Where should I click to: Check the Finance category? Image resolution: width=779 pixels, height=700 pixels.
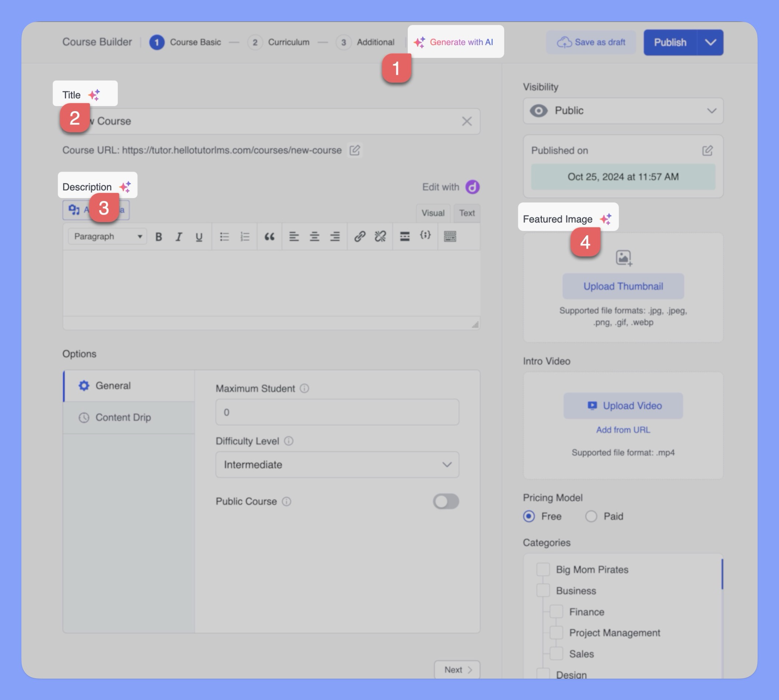[x=556, y=612]
